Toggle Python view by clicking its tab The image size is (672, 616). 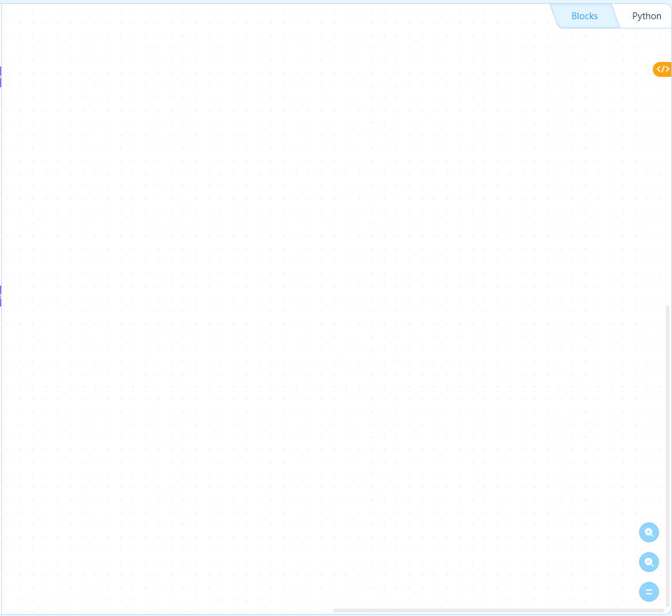(647, 15)
